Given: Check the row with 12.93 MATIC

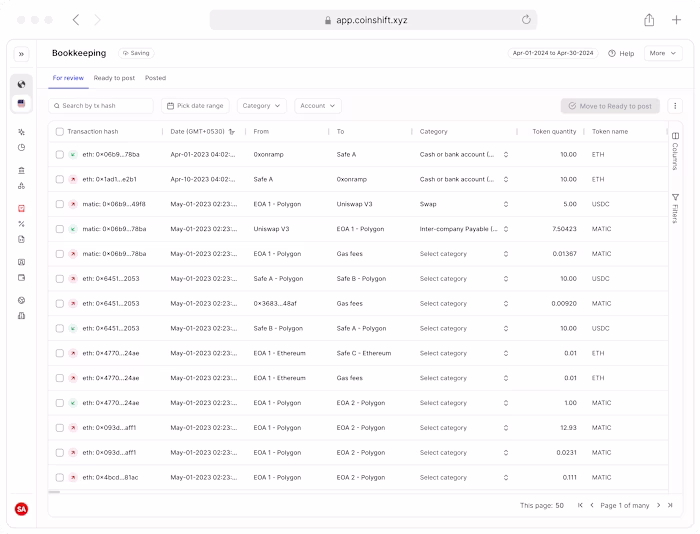Looking at the screenshot, I should pos(60,428).
